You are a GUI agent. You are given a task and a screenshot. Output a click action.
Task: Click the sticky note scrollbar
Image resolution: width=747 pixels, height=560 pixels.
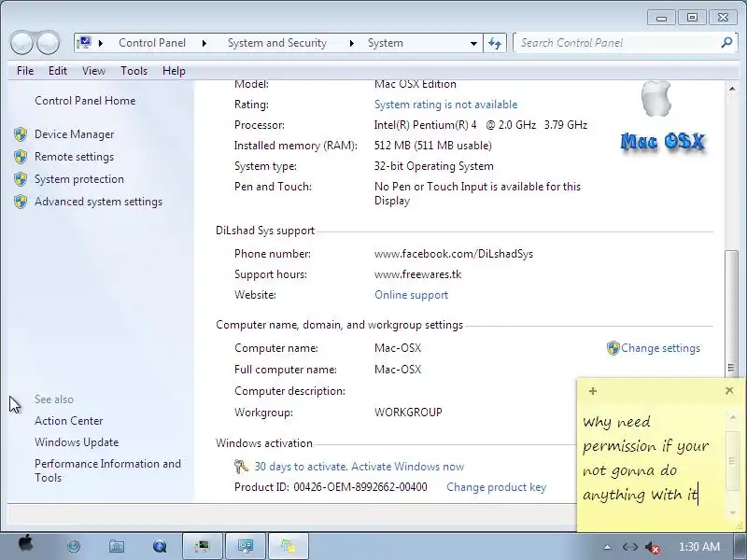(x=732, y=460)
